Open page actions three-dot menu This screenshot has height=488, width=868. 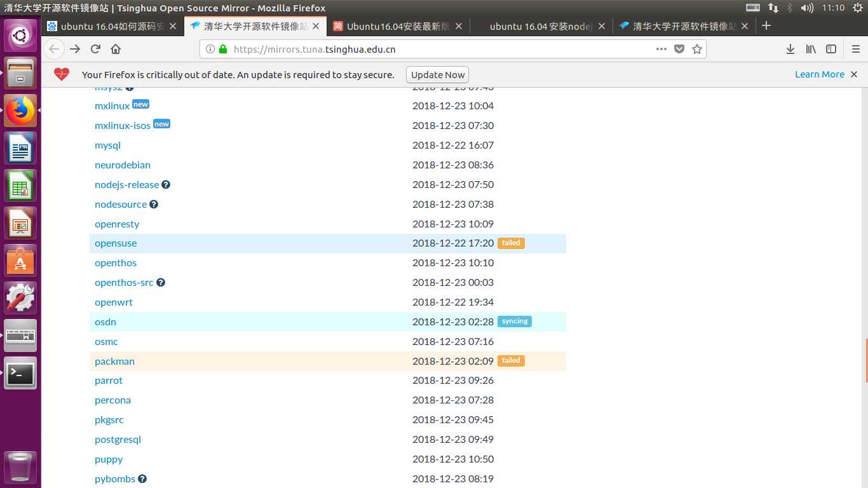661,49
